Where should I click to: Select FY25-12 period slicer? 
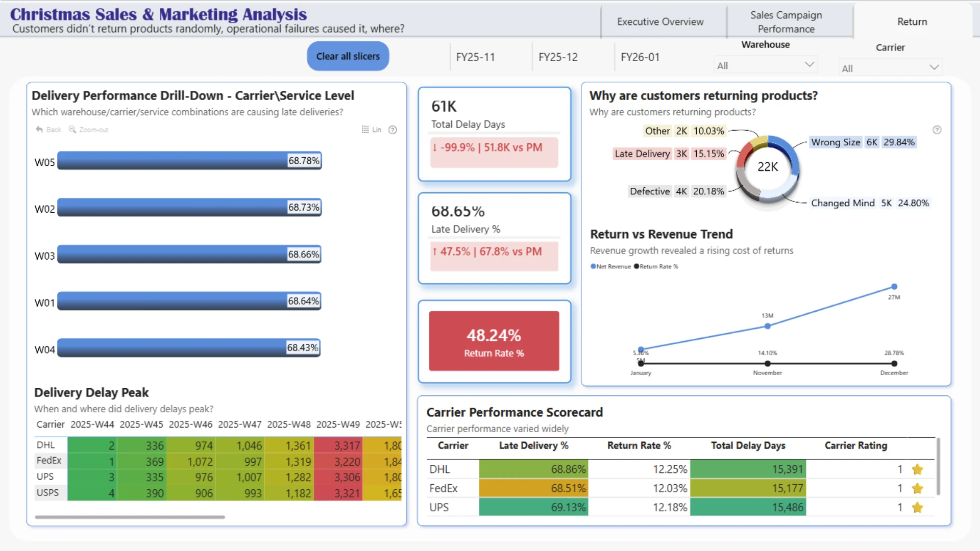(x=558, y=57)
